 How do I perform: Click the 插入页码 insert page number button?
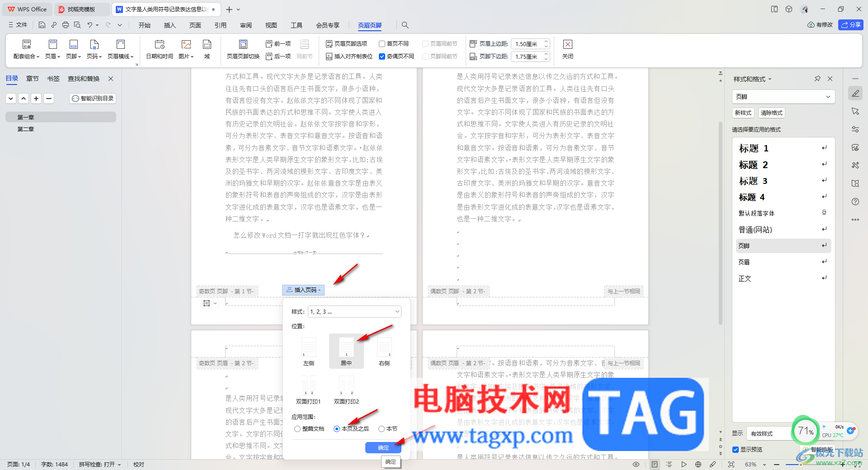click(x=303, y=290)
